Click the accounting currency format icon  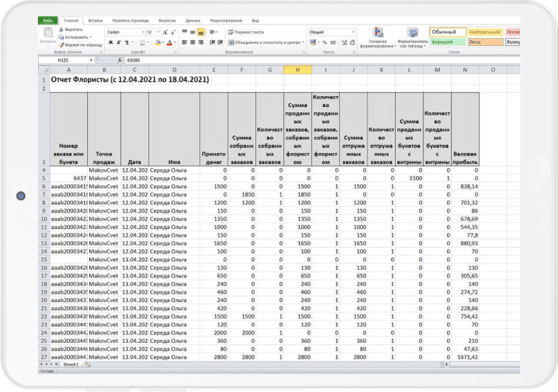coord(312,42)
